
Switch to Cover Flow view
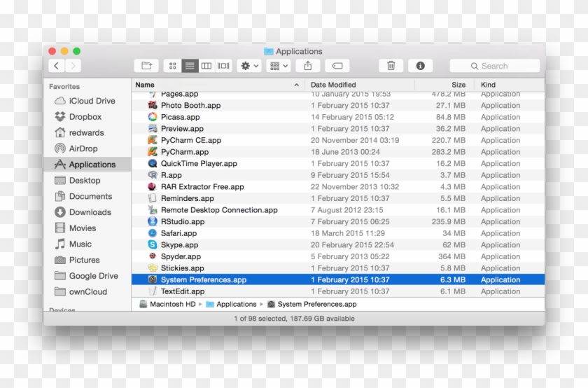click(223, 66)
